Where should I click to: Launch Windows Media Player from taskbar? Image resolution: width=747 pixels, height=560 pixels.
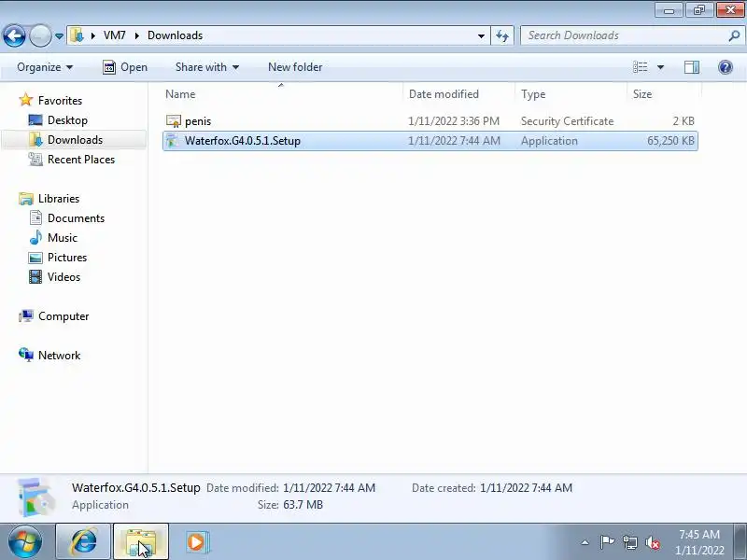196,542
